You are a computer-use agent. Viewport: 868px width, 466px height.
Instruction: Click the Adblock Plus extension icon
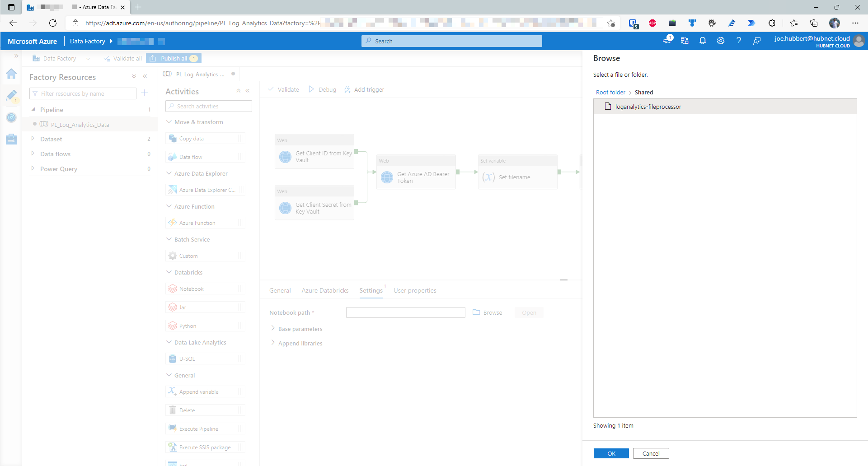pyautogui.click(x=652, y=23)
